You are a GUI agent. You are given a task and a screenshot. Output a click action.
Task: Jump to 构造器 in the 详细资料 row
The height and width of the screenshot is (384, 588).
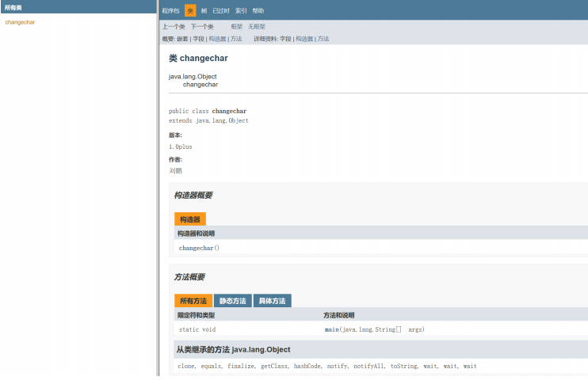click(304, 39)
